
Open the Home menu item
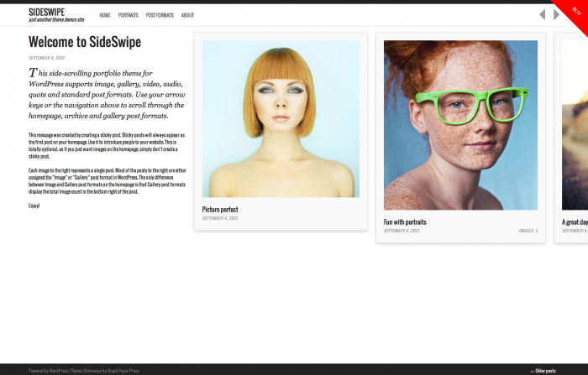(x=105, y=15)
